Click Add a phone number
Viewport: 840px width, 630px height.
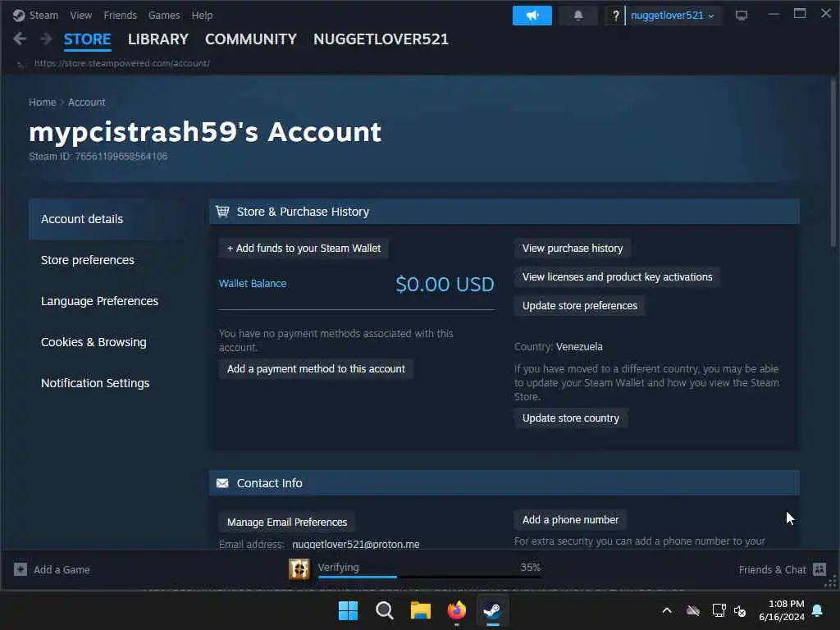tap(571, 519)
